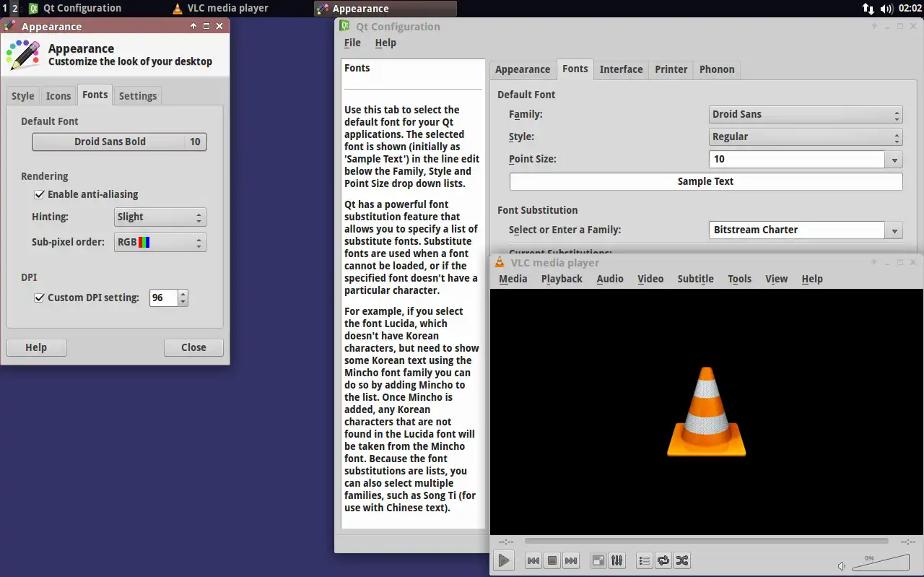Screen dimensions: 924x577
Task: Open the VLC Playback menu
Action: 562,279
